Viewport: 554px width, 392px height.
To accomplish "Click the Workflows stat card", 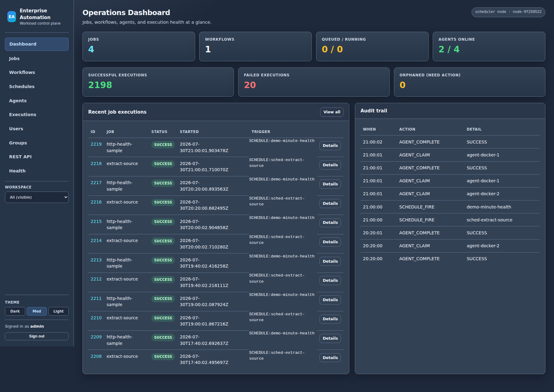I will click(255, 46).
